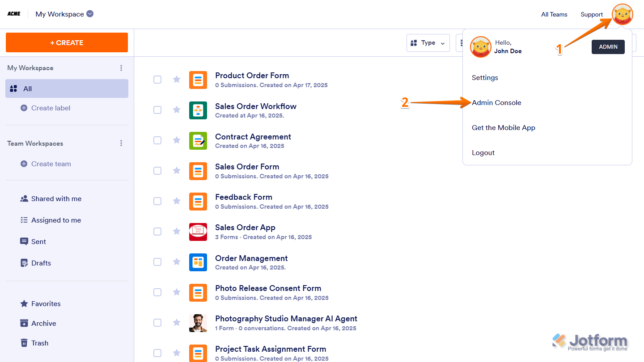Tick the Sales Order App checkbox
644x362 pixels.
(157, 232)
